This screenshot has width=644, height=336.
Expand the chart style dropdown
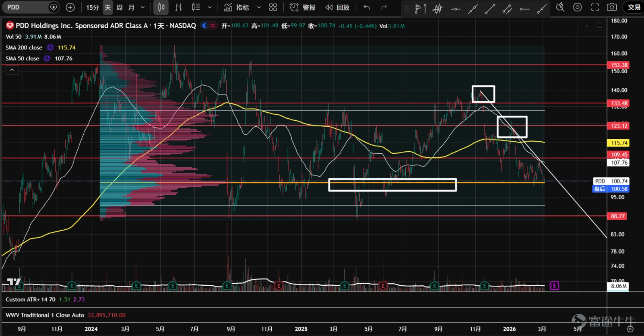click(210, 7)
